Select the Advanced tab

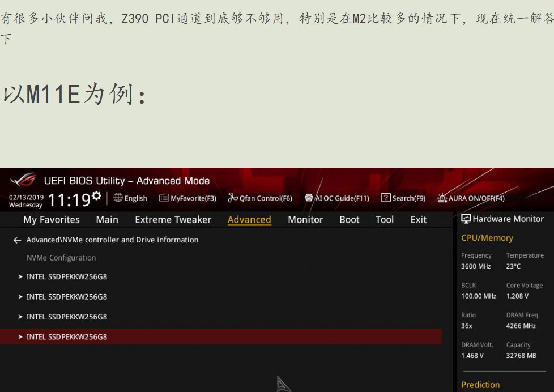click(249, 220)
